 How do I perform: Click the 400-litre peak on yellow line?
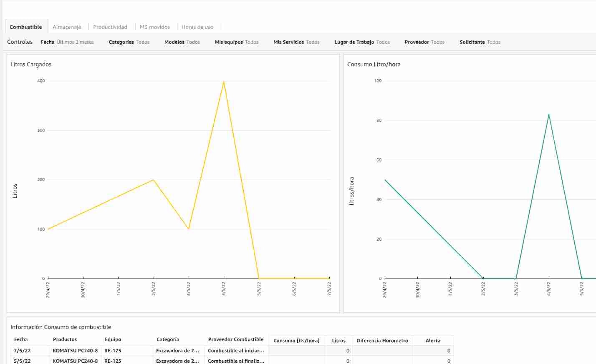tap(224, 81)
